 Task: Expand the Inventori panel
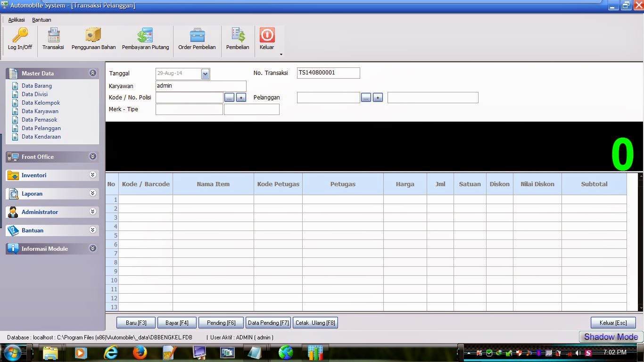click(93, 175)
